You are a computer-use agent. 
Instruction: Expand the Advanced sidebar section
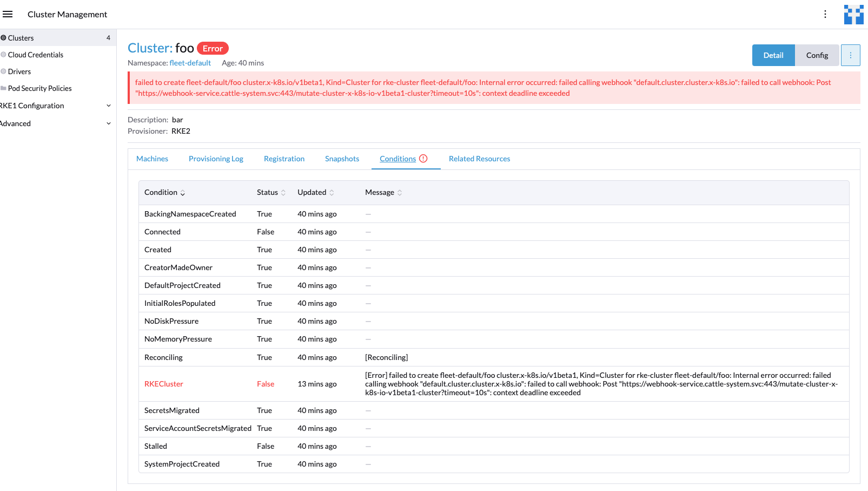(x=109, y=123)
